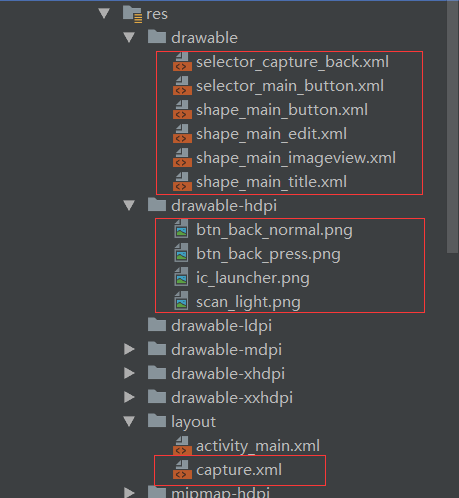Click the ic_launcher.png image icon

(x=181, y=278)
